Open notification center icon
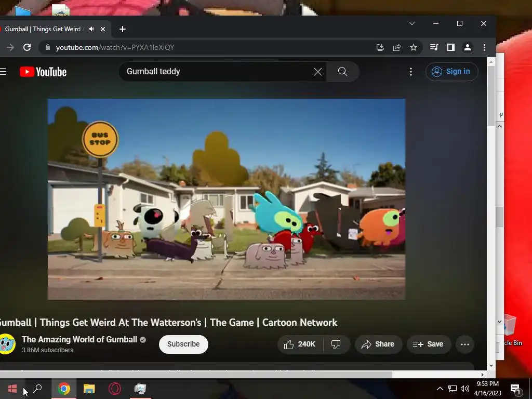This screenshot has width=532, height=399. (x=516, y=389)
